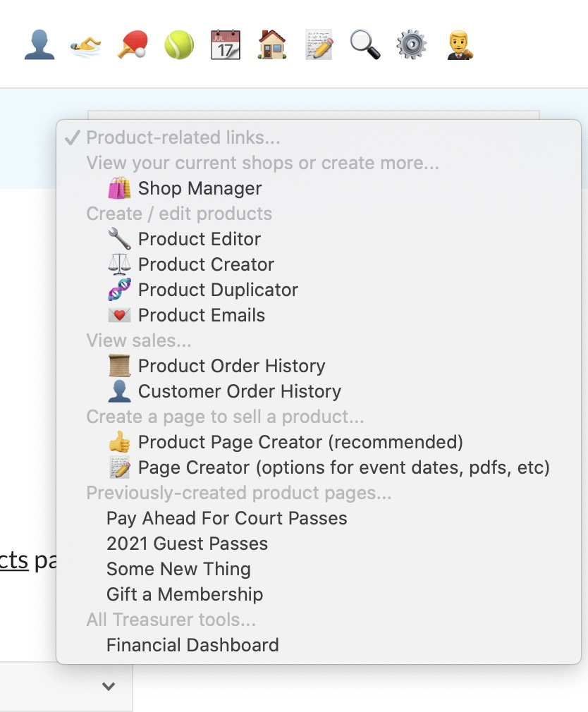The width and height of the screenshot is (588, 712).
Task: Open Product Order History option
Action: tap(231, 366)
